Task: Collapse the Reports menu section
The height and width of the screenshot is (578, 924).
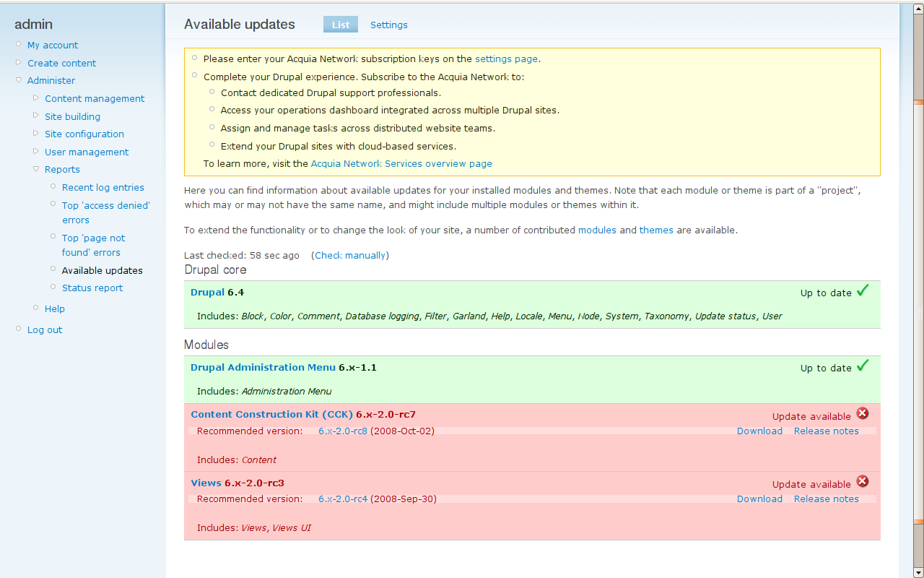Action: (x=36, y=169)
